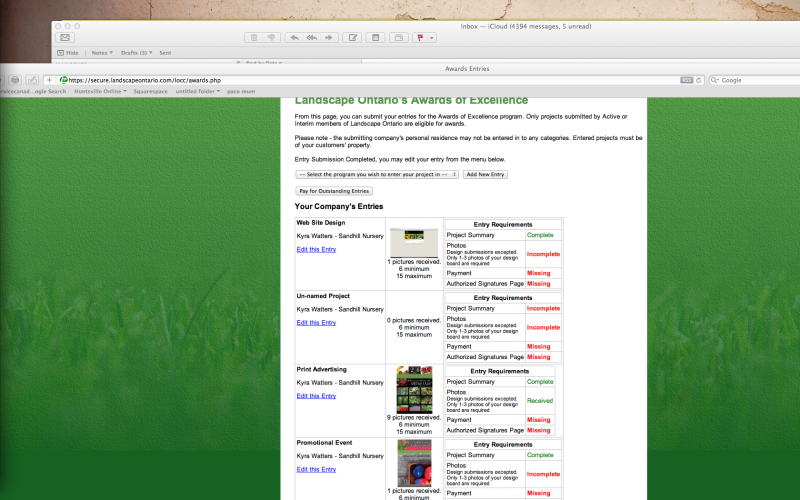This screenshot has height=500, width=800.
Task: Click the trash Delete icon in Mail toolbar
Action: [x=254, y=38]
